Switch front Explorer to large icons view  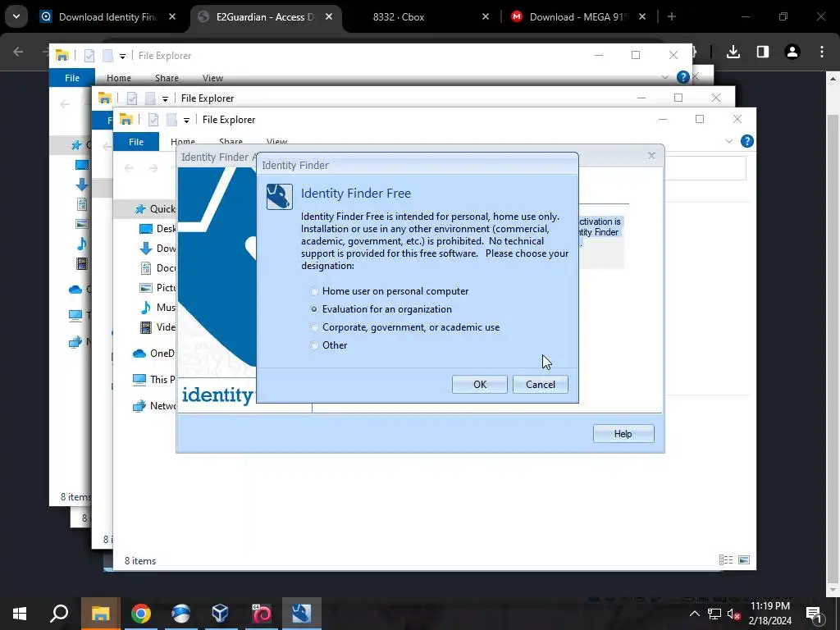744,559
